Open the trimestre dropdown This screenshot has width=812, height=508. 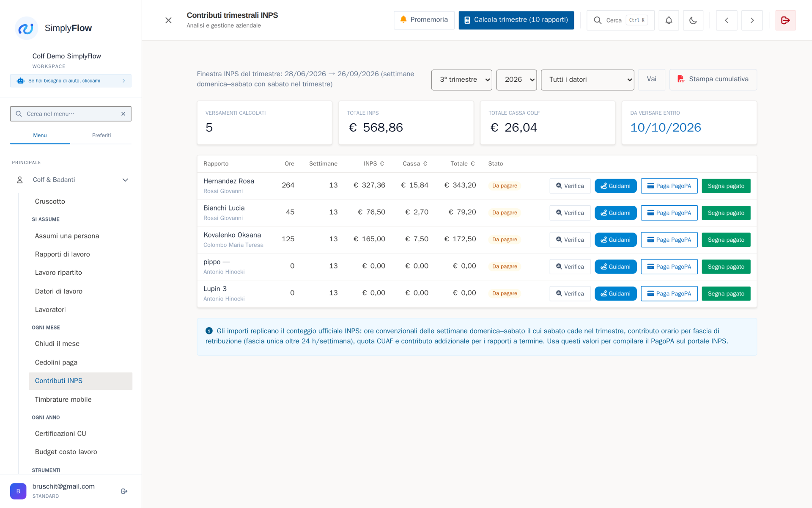[x=461, y=80]
